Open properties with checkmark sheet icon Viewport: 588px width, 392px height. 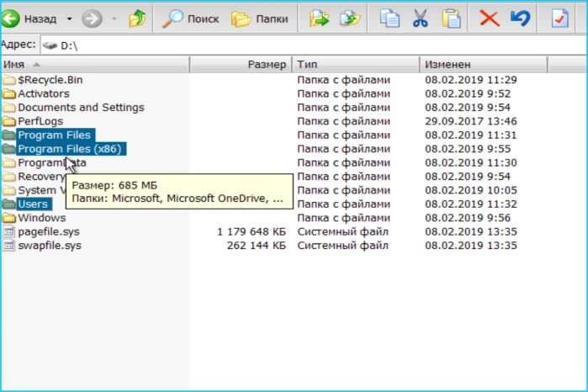560,19
